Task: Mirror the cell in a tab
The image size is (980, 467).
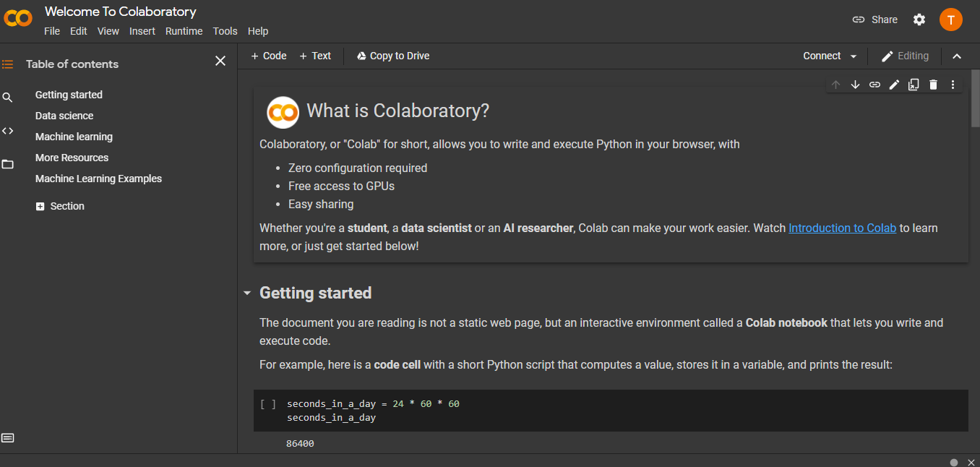Action: [914, 85]
